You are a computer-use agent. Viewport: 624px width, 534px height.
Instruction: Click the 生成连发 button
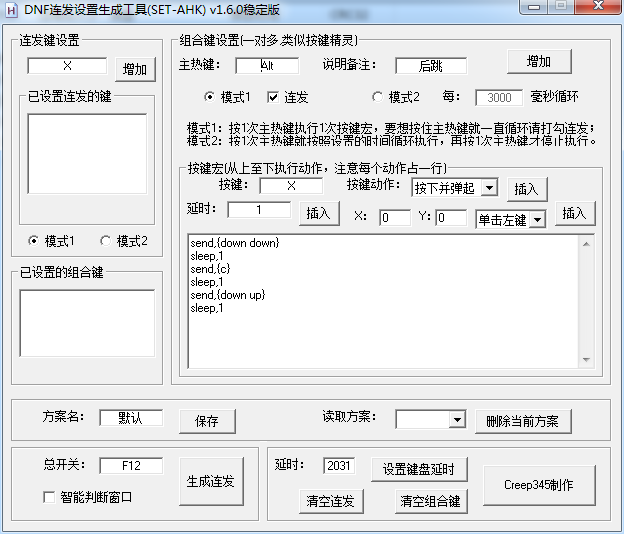coord(211,481)
